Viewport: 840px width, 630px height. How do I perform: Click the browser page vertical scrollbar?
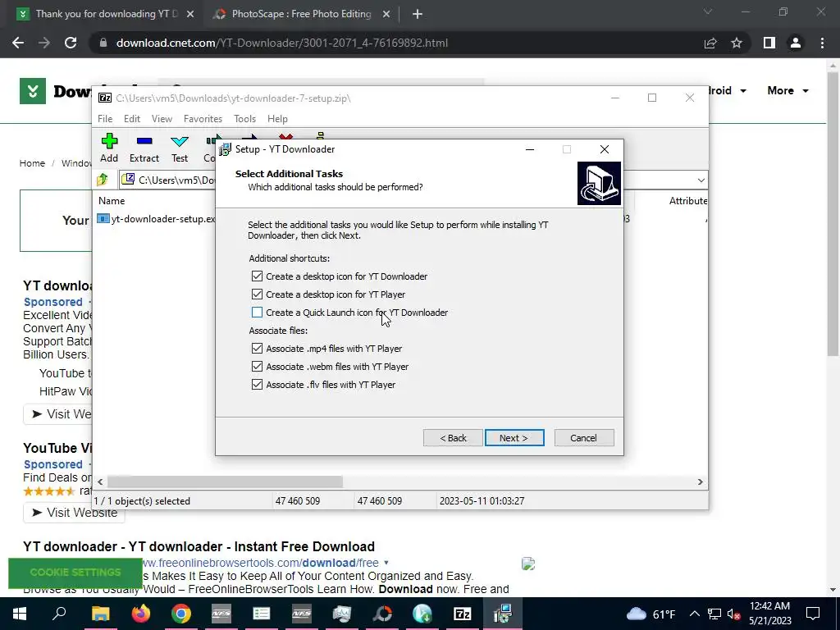tap(833, 214)
